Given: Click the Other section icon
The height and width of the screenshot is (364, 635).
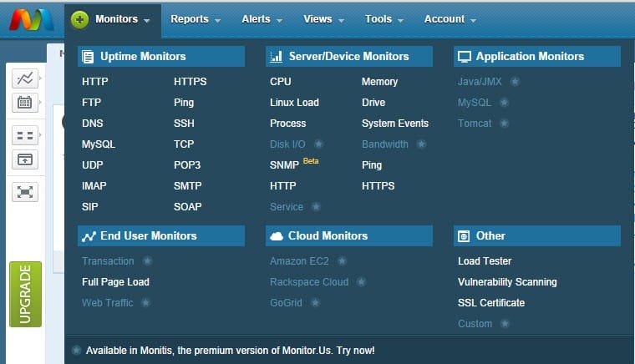Looking at the screenshot, I should (464, 236).
